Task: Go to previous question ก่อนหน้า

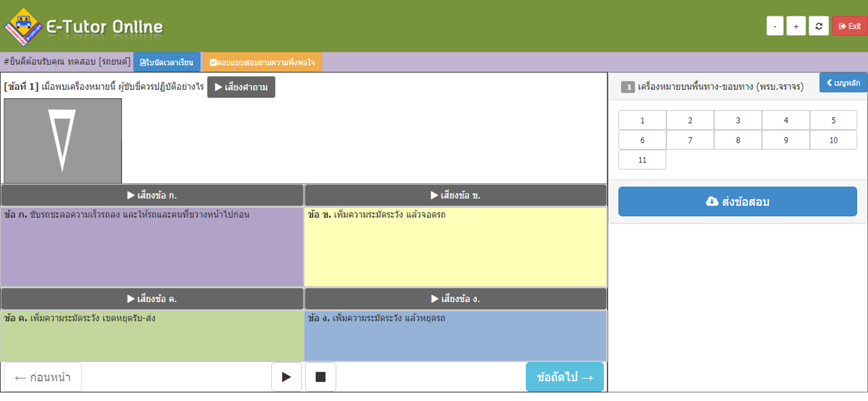Action: coord(43,377)
